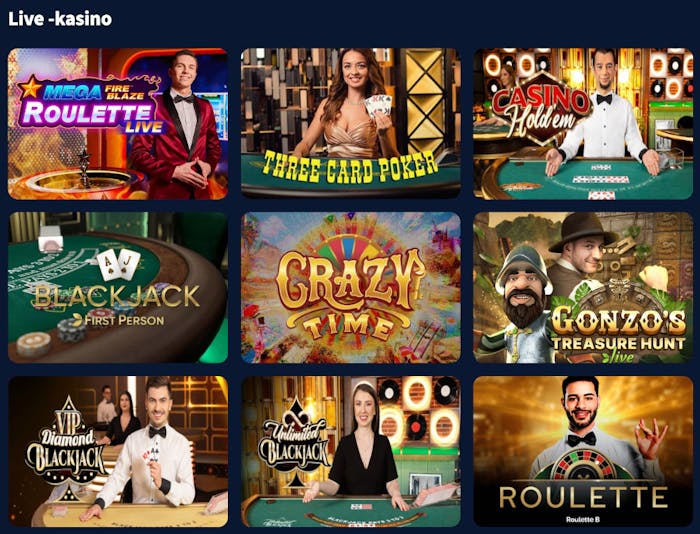Click the A and J playing cards icon
Screen dimensions: 700x534
[x=119, y=263]
